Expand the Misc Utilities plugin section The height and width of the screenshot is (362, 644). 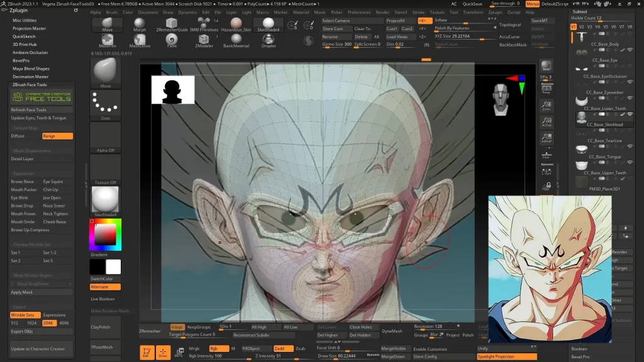click(25, 20)
